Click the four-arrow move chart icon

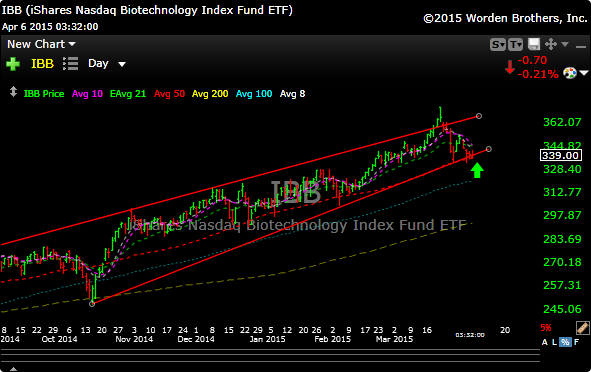click(551, 44)
